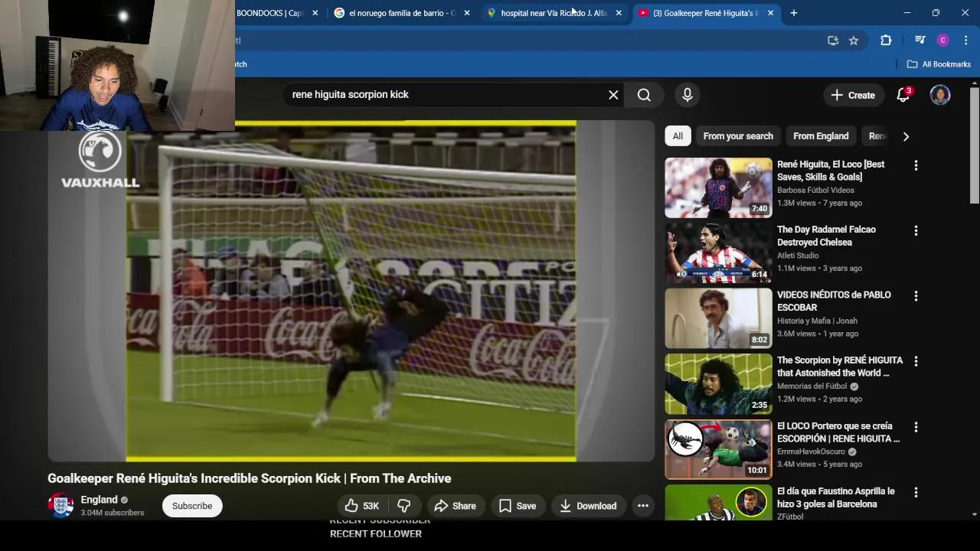980x551 pixels.
Task: Dislike the video with thumbs down
Action: pos(404,506)
